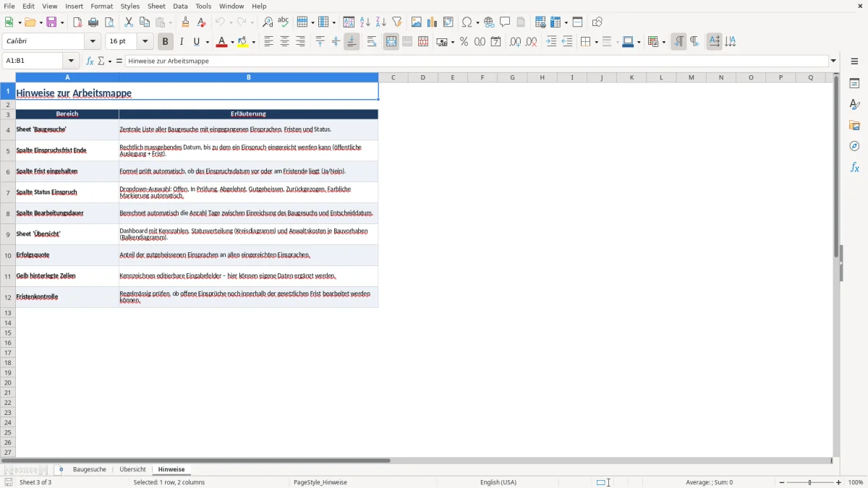The height and width of the screenshot is (488, 868).
Task: Open the Font Name dropdown
Action: coord(93,42)
